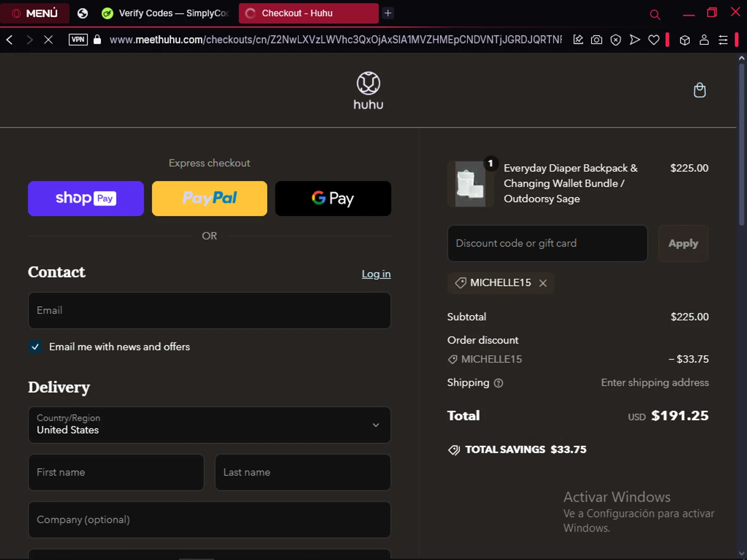Click the First name field
The height and width of the screenshot is (560, 747).
(116, 472)
